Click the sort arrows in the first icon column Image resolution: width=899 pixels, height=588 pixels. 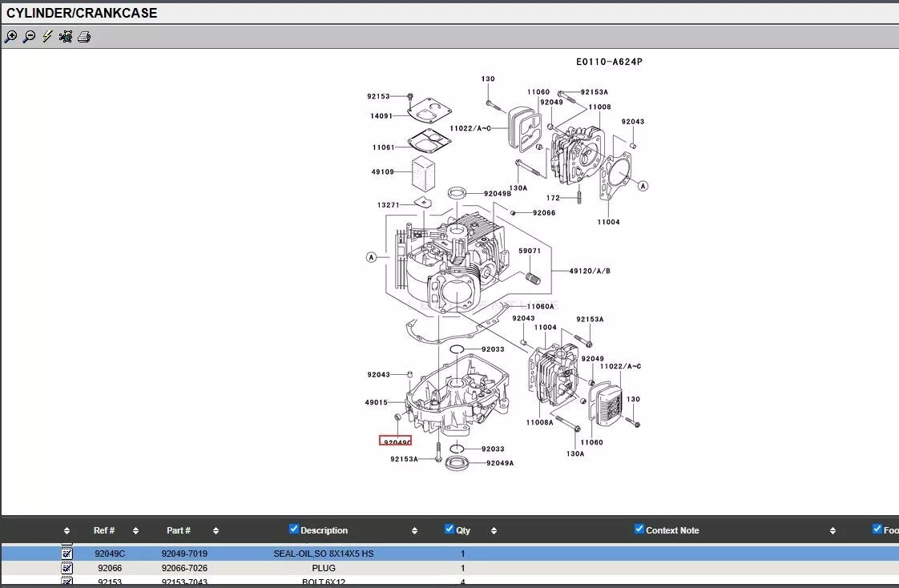coord(67,530)
